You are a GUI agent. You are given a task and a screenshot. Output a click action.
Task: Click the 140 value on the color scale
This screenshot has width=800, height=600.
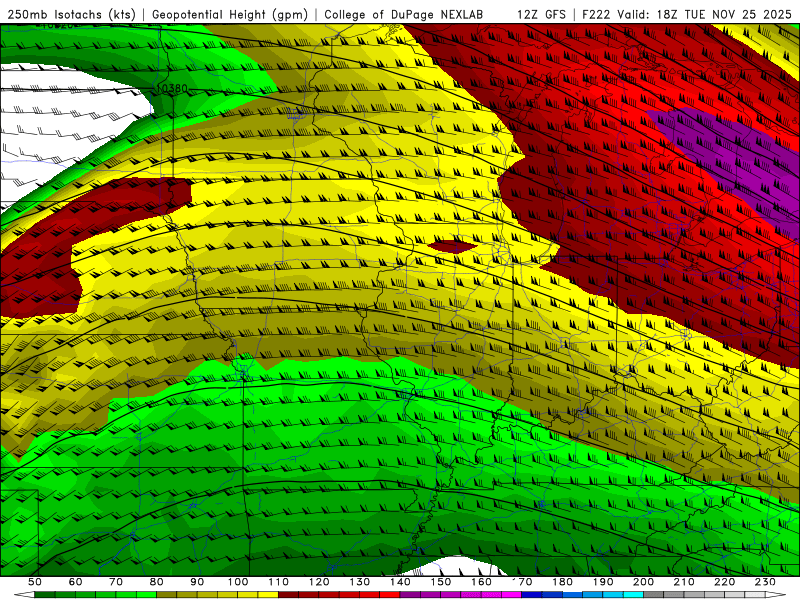(x=400, y=582)
